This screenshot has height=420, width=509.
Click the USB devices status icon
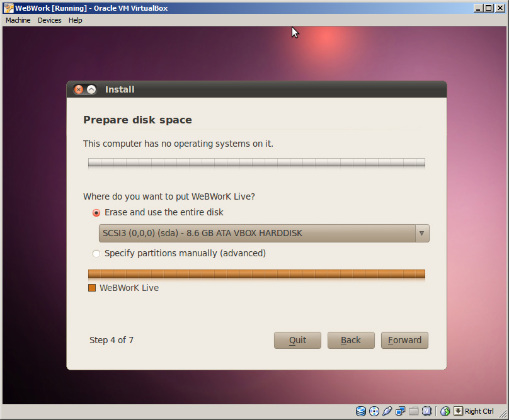pyautogui.click(x=387, y=411)
